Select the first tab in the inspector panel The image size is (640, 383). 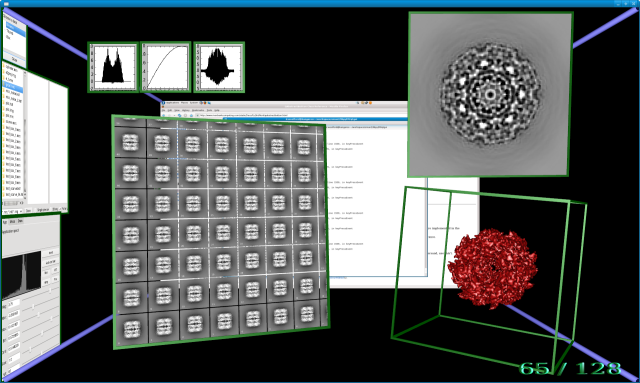click(5, 222)
